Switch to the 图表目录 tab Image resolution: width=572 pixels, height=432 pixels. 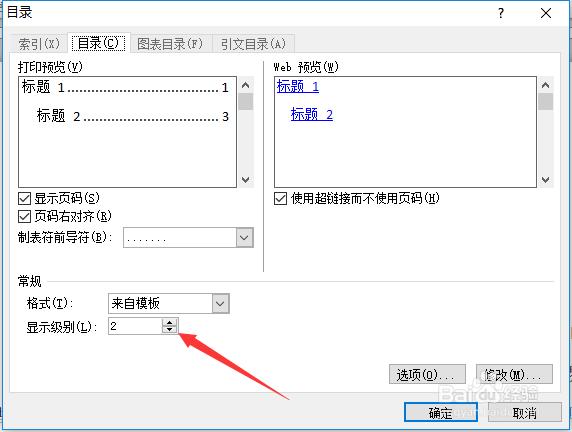tap(170, 44)
